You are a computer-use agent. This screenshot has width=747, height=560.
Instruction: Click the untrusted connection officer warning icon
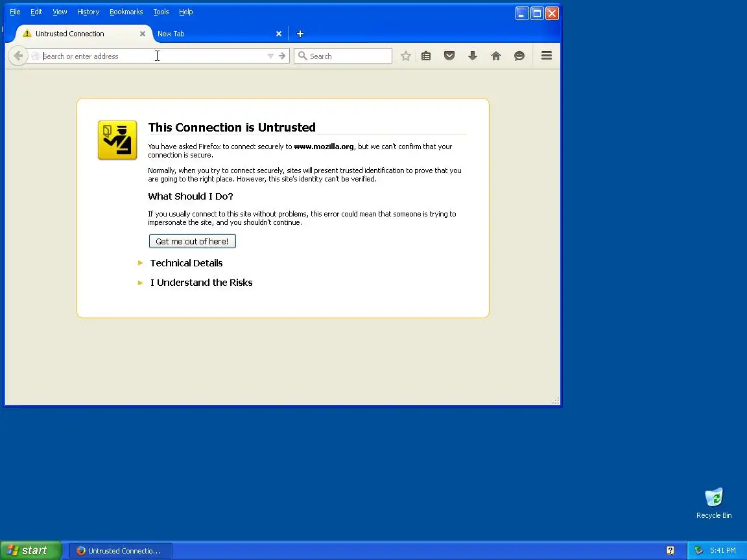pyautogui.click(x=117, y=140)
